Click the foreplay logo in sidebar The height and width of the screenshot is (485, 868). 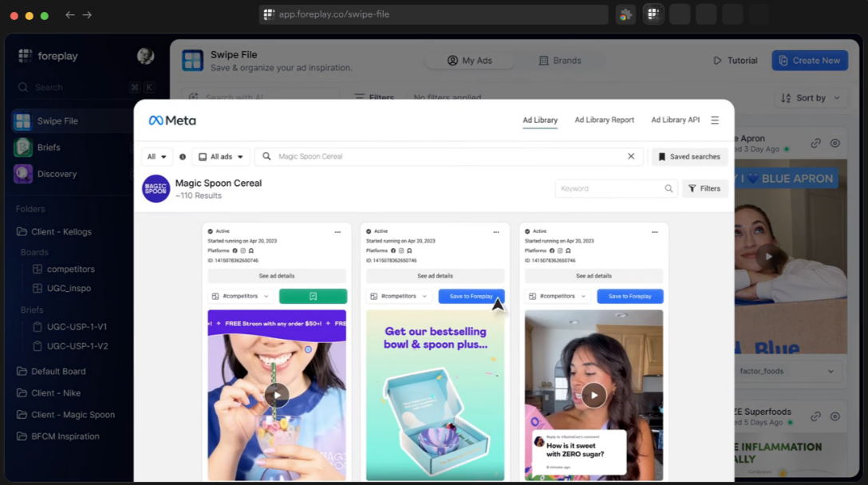pos(48,56)
